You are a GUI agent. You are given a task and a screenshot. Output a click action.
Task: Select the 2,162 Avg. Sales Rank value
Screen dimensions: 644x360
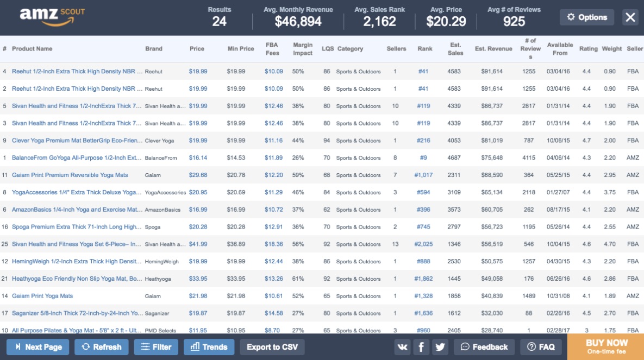(x=379, y=21)
